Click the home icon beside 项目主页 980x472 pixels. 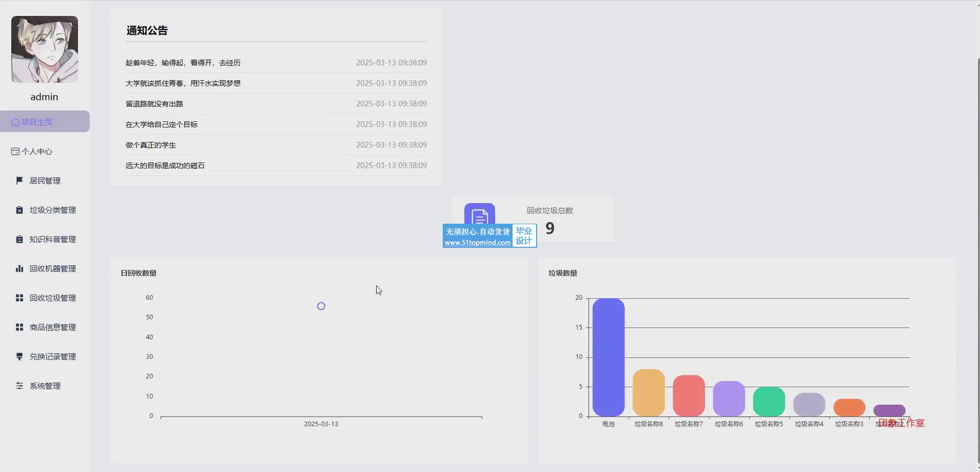(x=15, y=122)
